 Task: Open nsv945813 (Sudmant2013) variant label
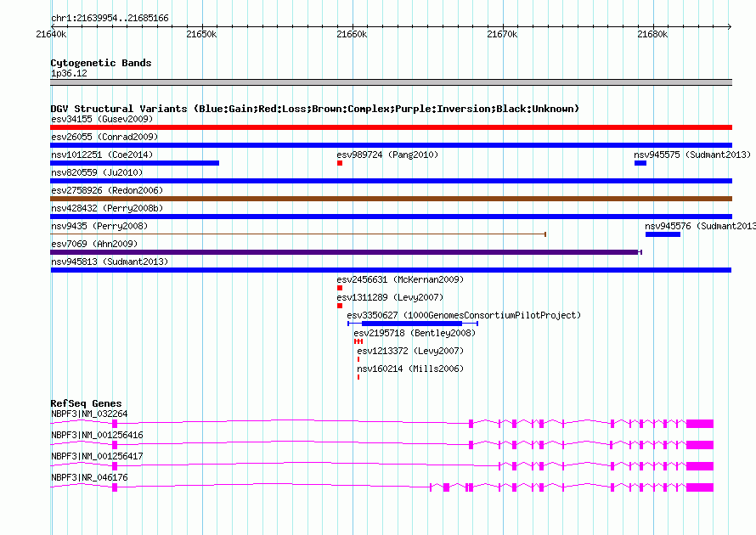(110, 262)
